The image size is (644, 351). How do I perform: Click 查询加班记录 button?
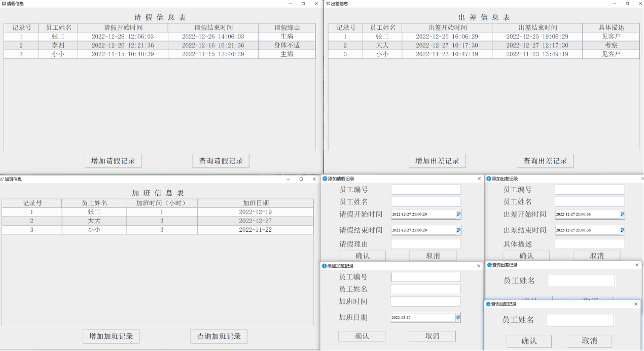[219, 336]
